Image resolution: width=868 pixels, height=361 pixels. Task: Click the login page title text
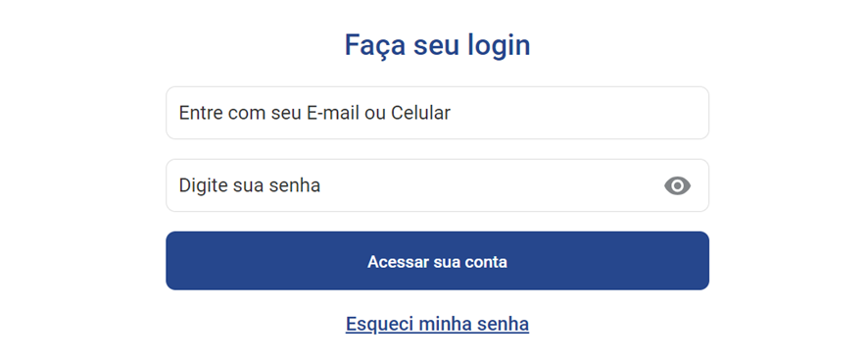tap(437, 45)
